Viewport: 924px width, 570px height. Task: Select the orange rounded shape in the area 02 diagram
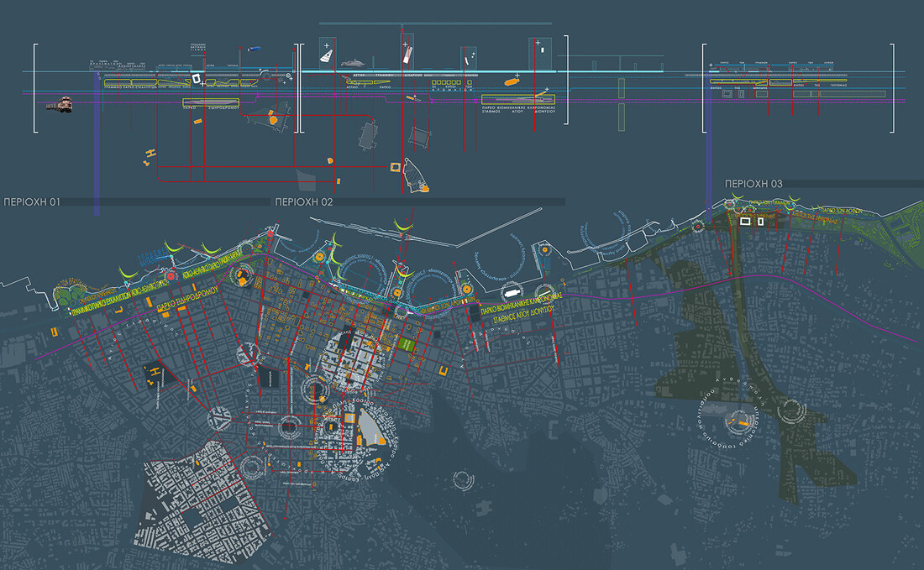pos(508,82)
